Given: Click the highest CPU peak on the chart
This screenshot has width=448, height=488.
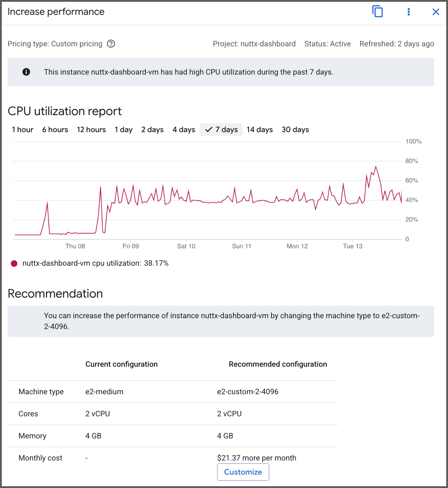Looking at the screenshot, I should point(376,167).
